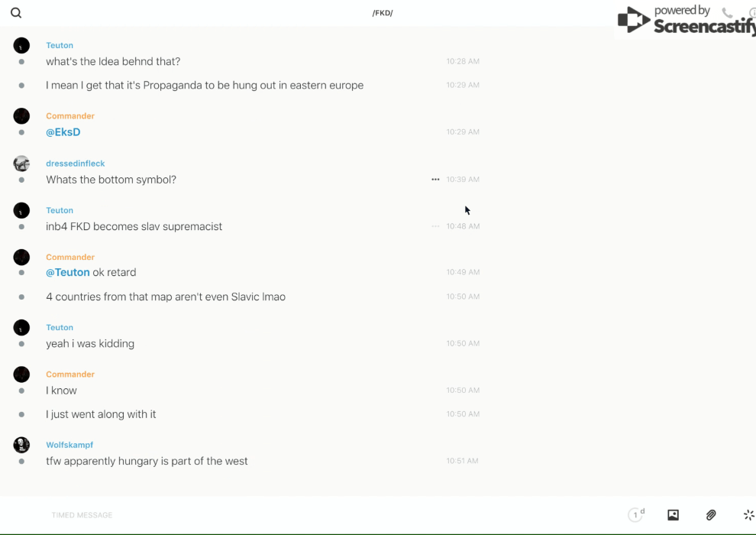Click Commander's avatar beside the @EksD message

point(21,116)
